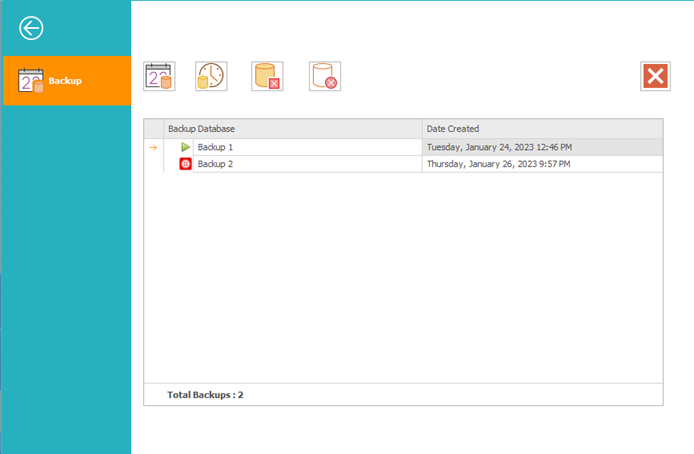
Task: Close the backup panel with red X
Action: [655, 76]
